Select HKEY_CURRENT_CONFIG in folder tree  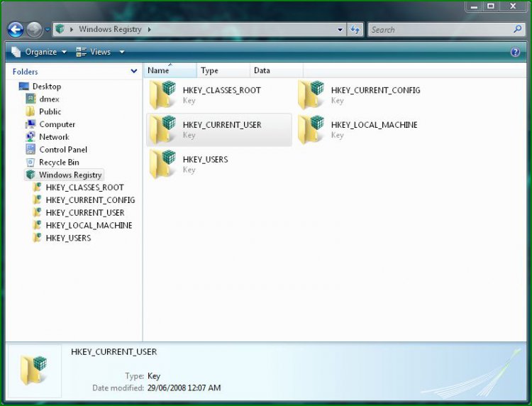pyautogui.click(x=90, y=200)
